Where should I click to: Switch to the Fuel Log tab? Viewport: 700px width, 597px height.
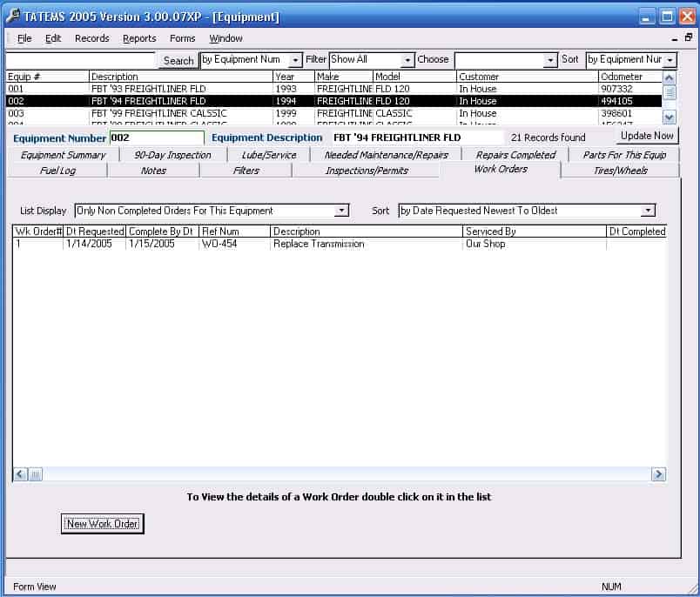point(57,171)
